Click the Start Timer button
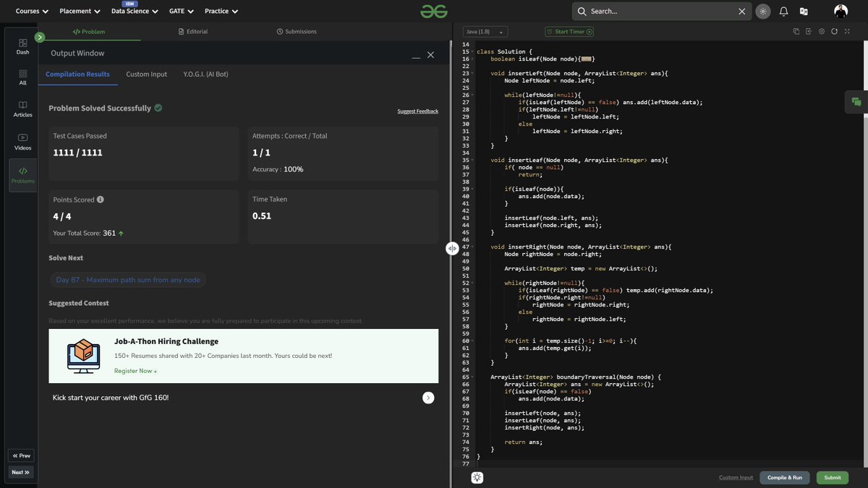This screenshot has width=868, height=488. [x=569, y=32]
